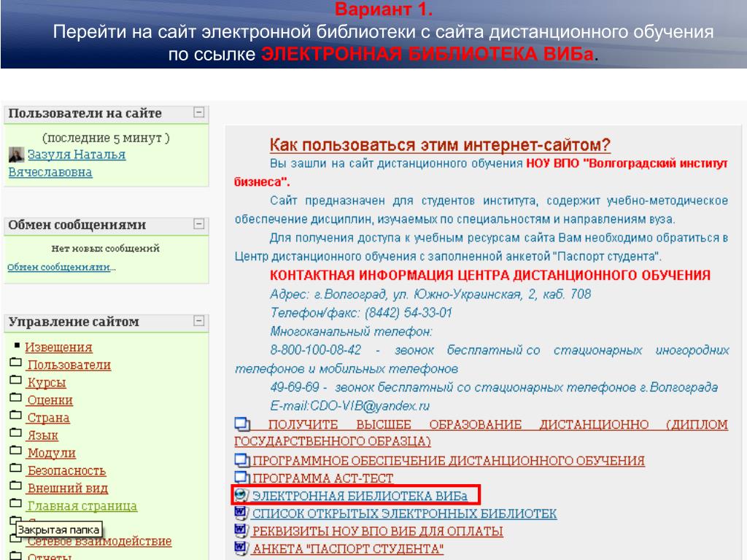
Task: Open the Оценки menu link
Action: coord(50,400)
